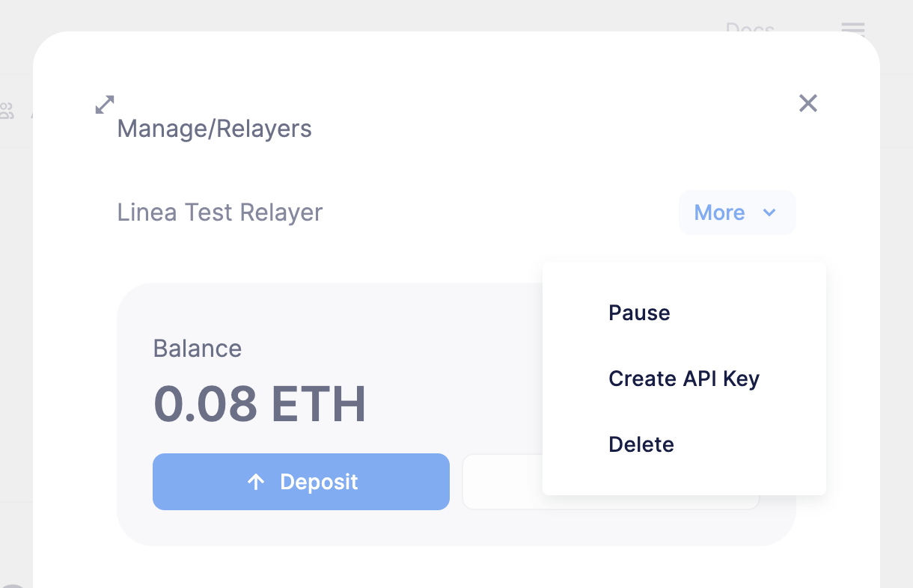
Task: Dismiss the context menu via Create API Key
Action: [x=683, y=379]
